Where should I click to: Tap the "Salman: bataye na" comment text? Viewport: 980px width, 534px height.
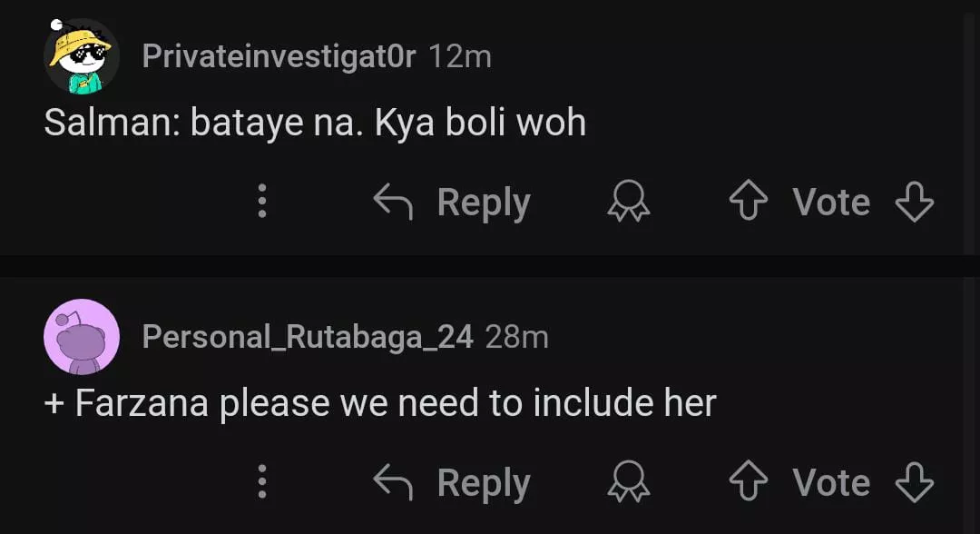[315, 123]
